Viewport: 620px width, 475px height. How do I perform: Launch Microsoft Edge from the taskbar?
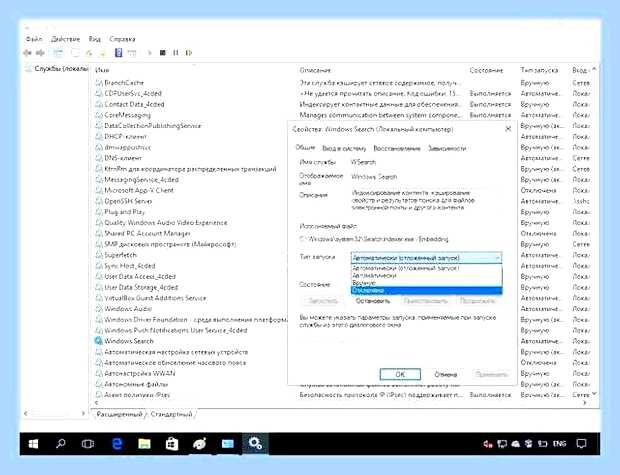[x=117, y=444]
